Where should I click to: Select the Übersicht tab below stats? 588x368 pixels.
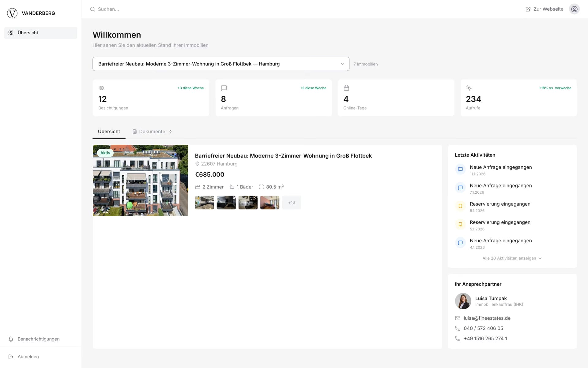[109, 132]
